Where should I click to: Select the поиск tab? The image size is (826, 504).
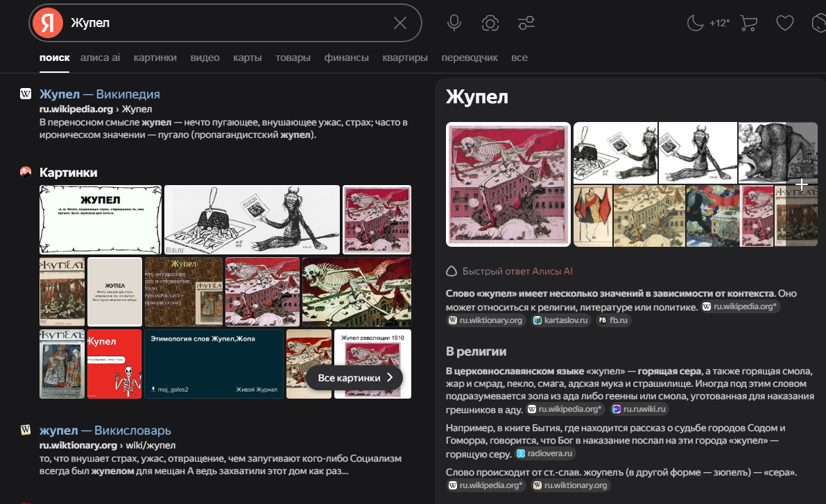click(x=54, y=58)
